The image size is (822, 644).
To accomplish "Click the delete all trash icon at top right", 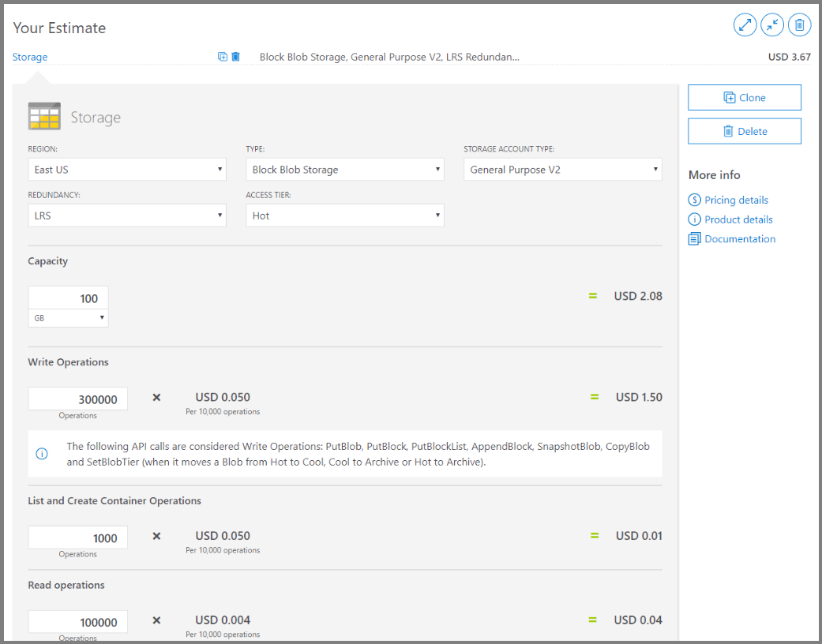I will [x=799, y=24].
